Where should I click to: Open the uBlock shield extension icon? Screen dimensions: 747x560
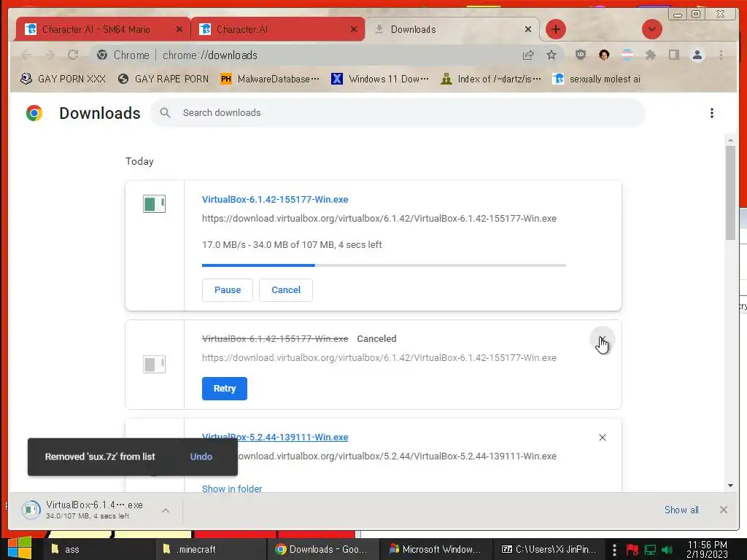tap(580, 55)
